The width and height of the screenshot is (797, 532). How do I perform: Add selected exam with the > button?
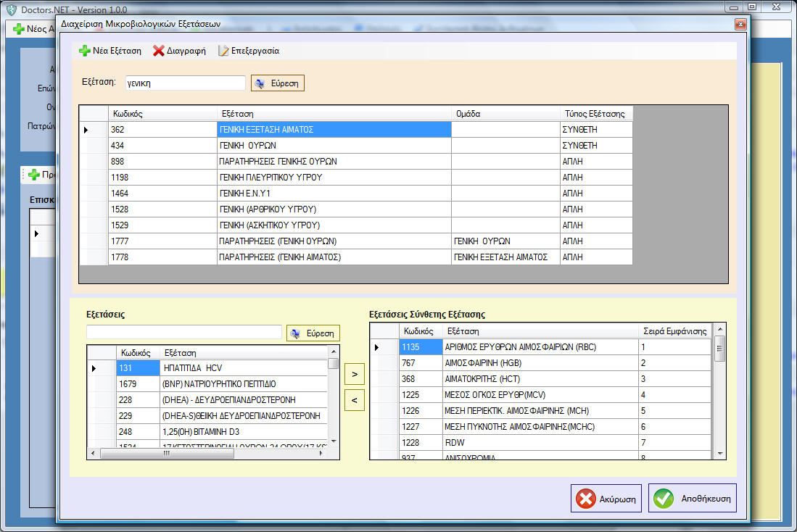(355, 374)
